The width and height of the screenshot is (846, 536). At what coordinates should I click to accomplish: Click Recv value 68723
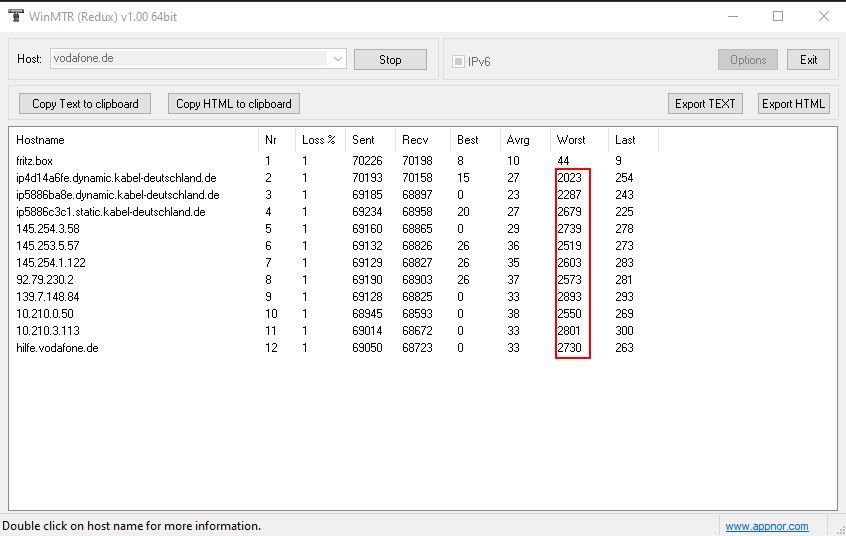point(417,348)
